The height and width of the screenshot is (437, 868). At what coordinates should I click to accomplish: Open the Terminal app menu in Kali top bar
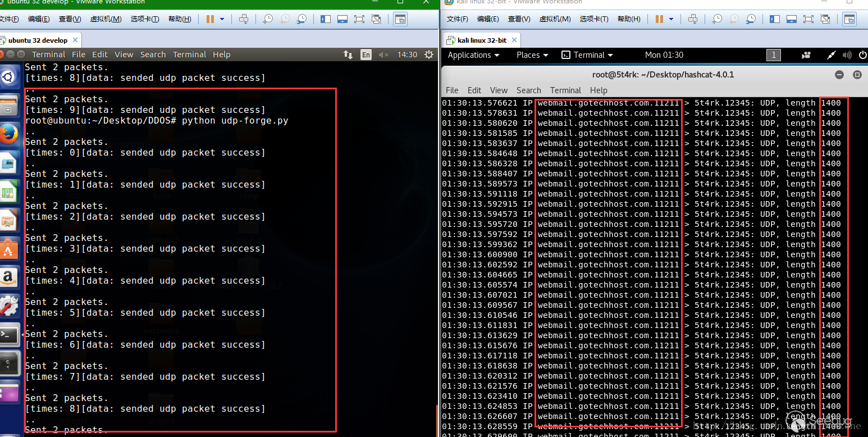click(587, 55)
